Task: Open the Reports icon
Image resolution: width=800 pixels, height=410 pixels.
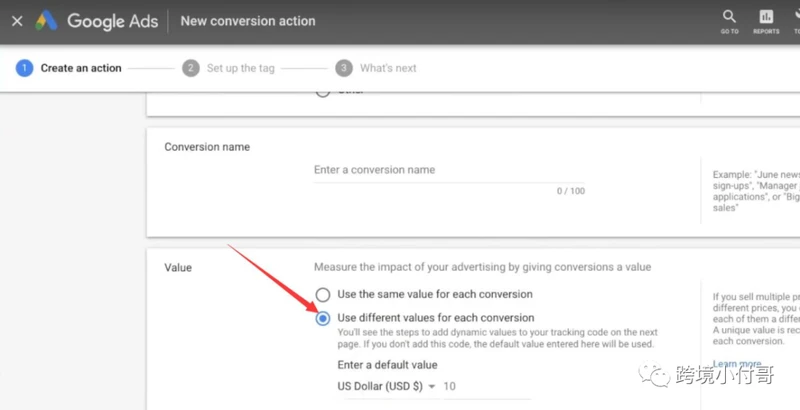Action: [766, 22]
